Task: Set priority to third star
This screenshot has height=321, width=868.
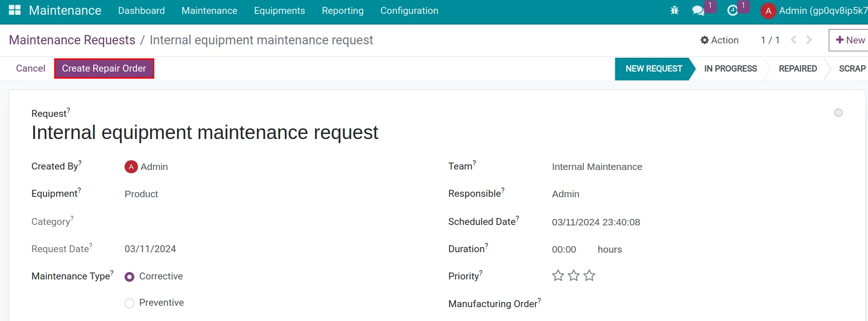Action: 589,276
